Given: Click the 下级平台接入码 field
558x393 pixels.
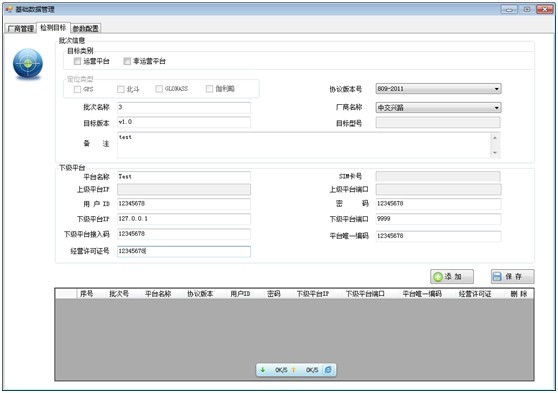Looking at the screenshot, I should (x=184, y=234).
